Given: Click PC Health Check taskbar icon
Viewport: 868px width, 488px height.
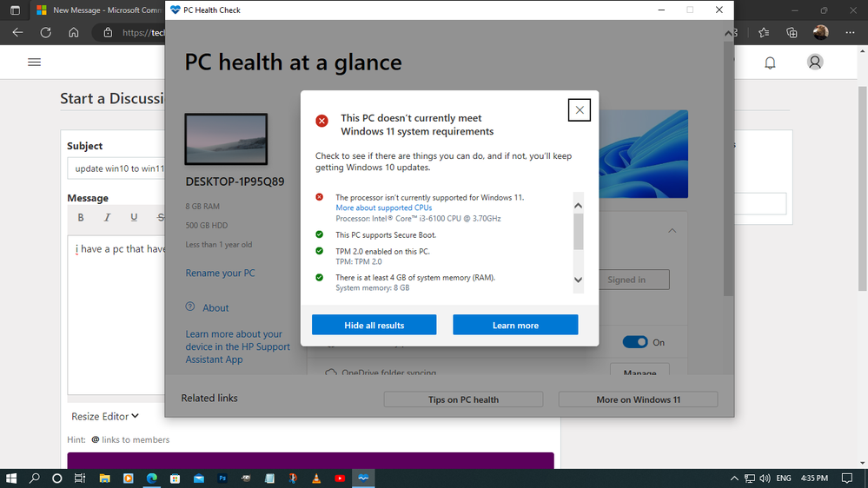Looking at the screenshot, I should 363,478.
